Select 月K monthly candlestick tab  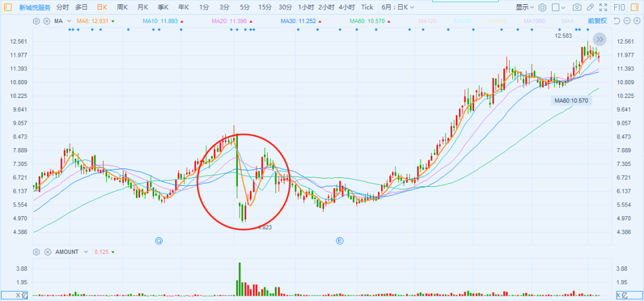[x=143, y=7]
